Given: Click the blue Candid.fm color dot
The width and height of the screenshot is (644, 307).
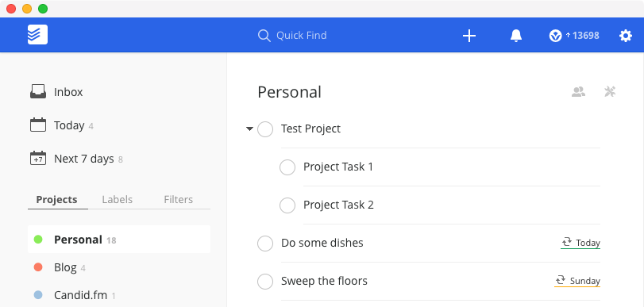Looking at the screenshot, I should [38, 294].
